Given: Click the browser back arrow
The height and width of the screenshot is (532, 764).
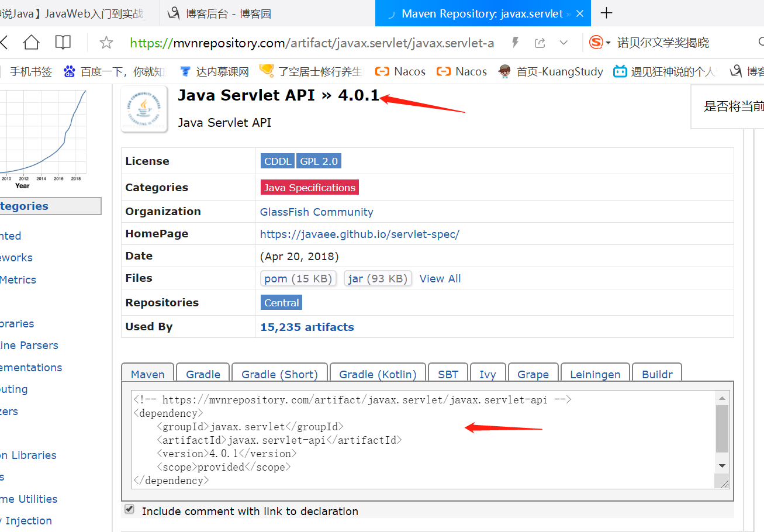Looking at the screenshot, I should click(4, 42).
